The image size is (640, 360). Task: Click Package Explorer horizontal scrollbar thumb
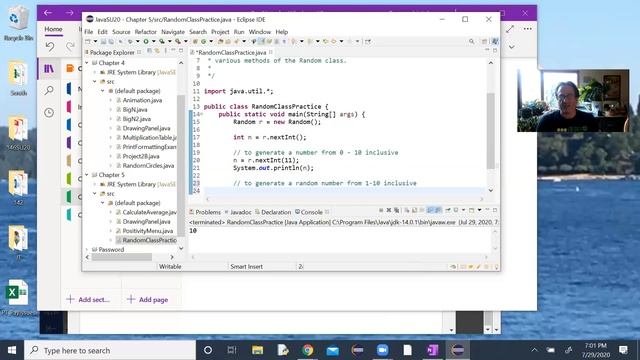tap(122, 257)
